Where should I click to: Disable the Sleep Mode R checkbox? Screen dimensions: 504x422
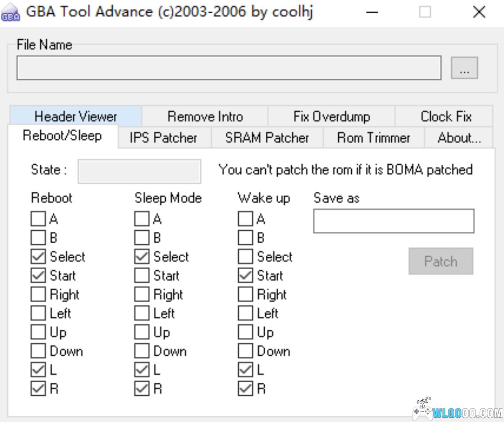(142, 388)
